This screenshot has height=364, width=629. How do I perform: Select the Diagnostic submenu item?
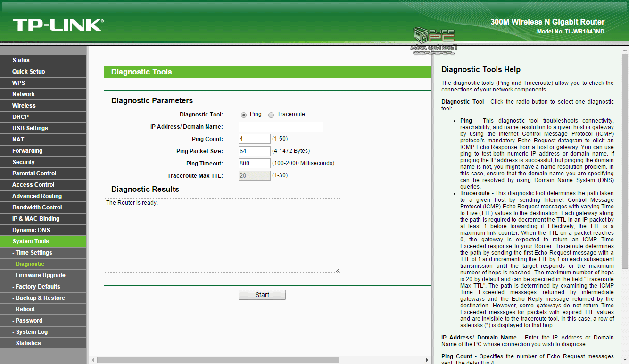43,264
